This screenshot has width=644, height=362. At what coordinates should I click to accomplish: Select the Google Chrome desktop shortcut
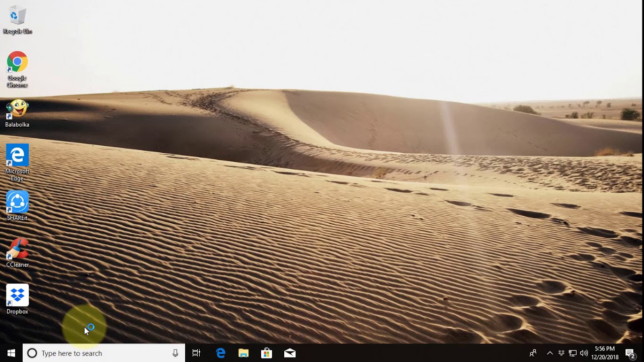[17, 69]
